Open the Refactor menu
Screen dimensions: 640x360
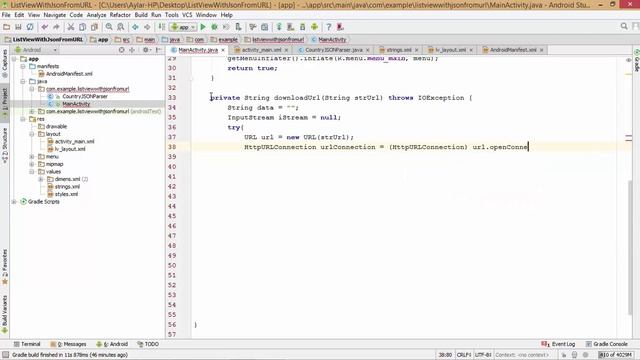click(x=120, y=15)
